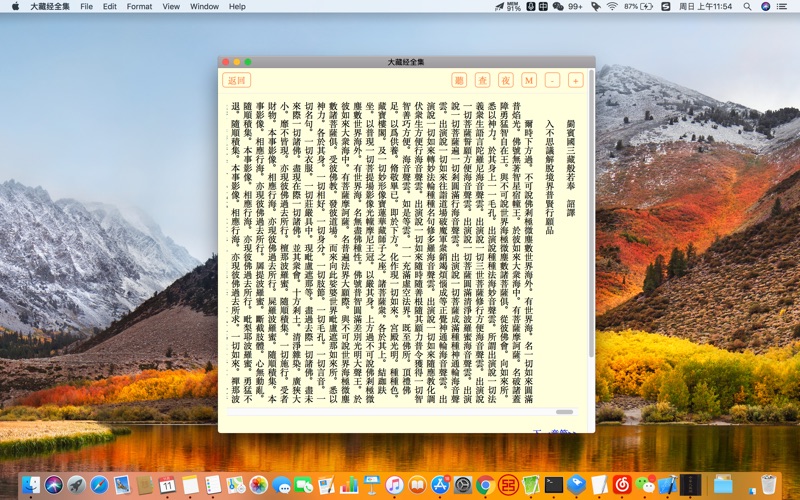Toggle night mode with the 夜 button
800x500 pixels.
click(x=506, y=80)
